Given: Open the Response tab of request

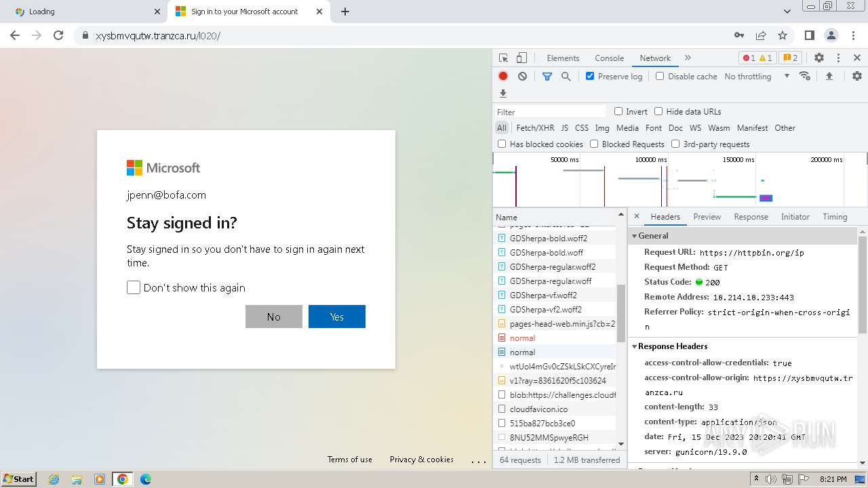Looking at the screenshot, I should click(751, 217).
